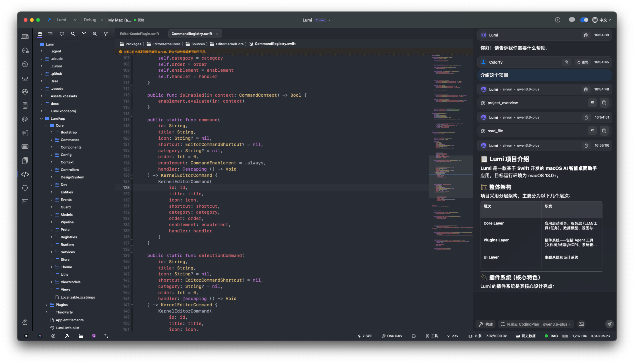Open the search navigator magnifier
The image size is (634, 364).
tap(73, 34)
